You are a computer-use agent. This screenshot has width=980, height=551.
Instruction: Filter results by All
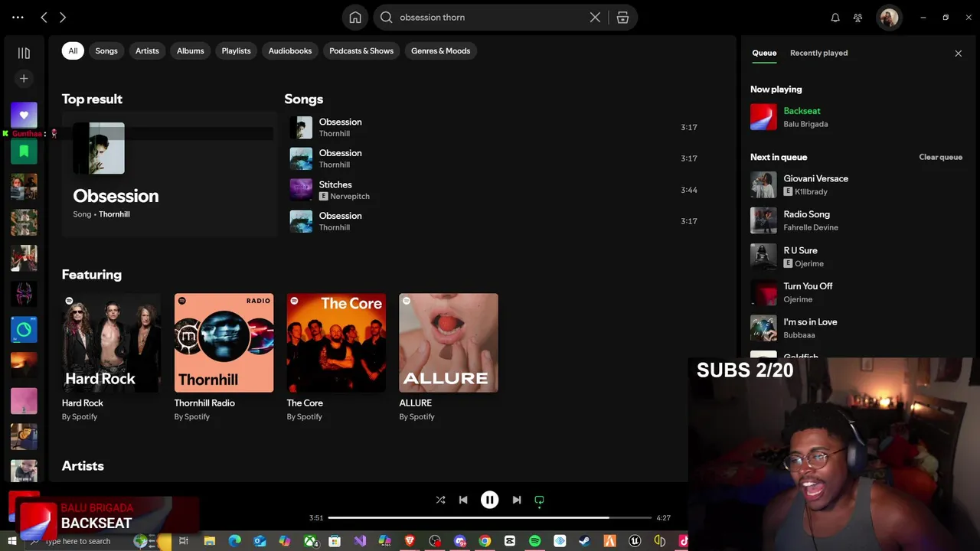73,51
